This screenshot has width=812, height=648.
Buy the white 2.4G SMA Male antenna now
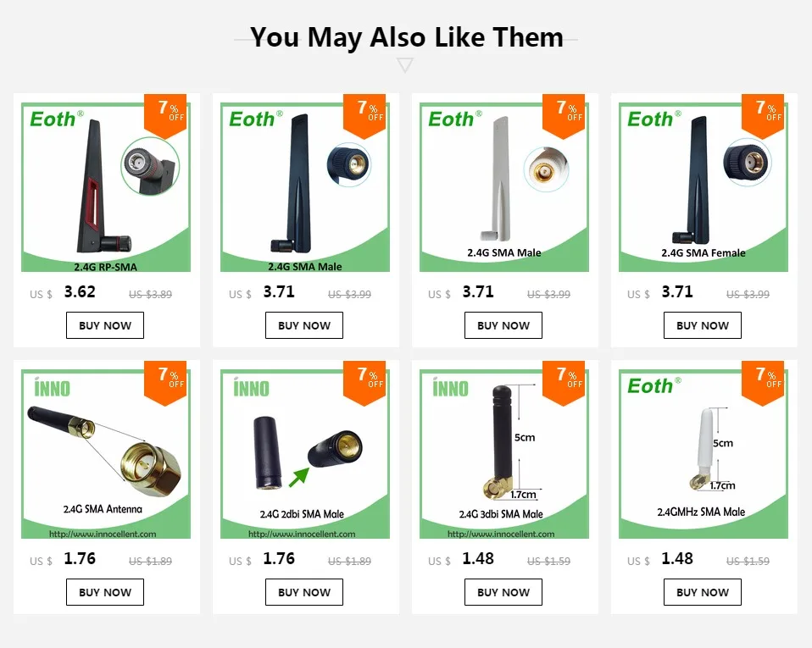pyautogui.click(x=503, y=325)
